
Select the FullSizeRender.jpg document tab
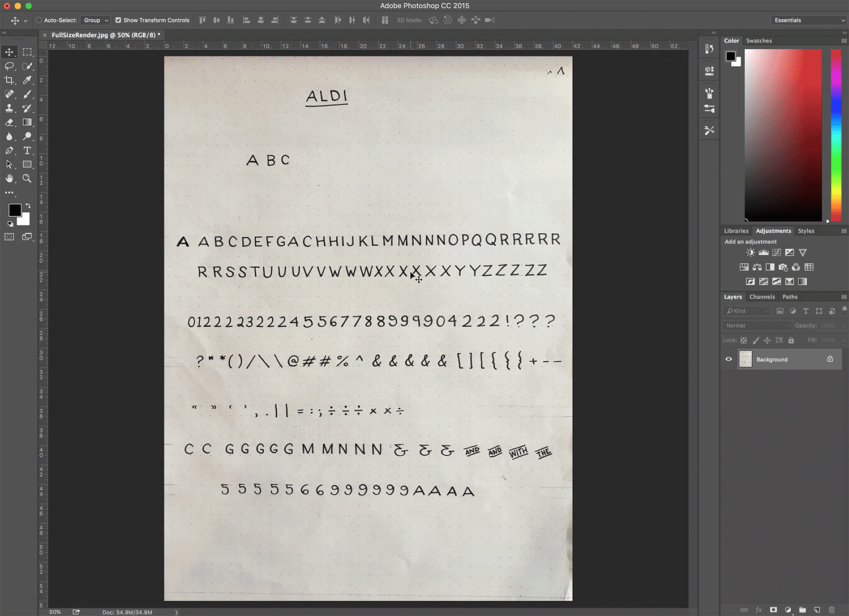[106, 35]
